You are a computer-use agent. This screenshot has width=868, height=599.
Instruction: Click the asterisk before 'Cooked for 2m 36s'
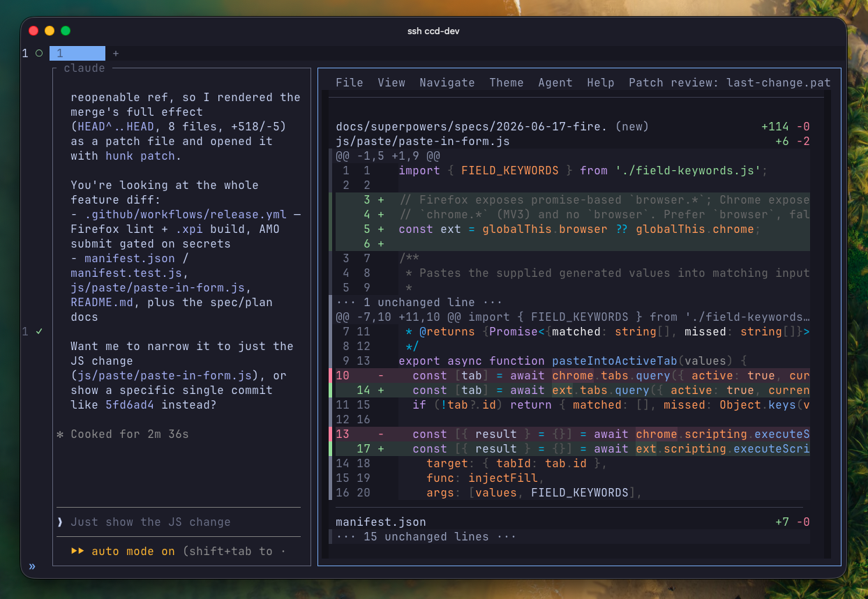[60, 434]
